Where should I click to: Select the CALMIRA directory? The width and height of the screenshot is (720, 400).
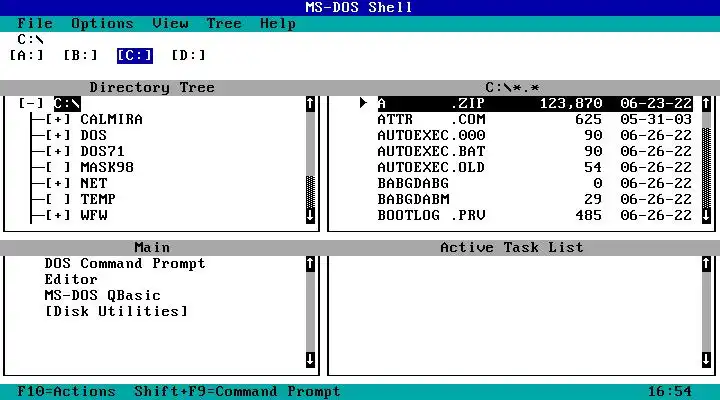point(112,119)
